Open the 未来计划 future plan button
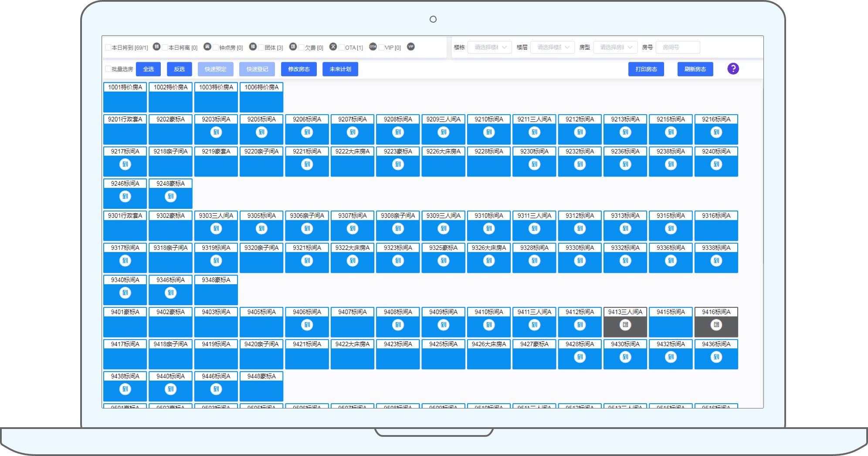The height and width of the screenshot is (456, 868). click(x=340, y=69)
